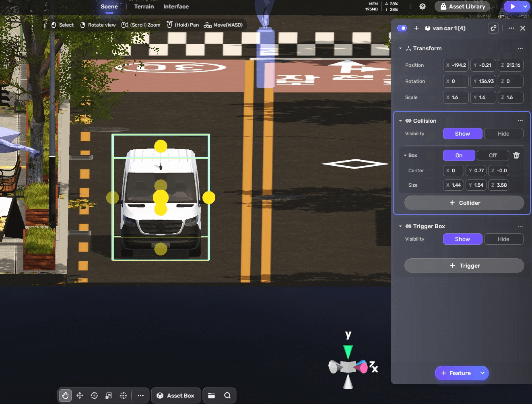The width and height of the screenshot is (532, 404).
Task: Collapse the Box collider details
Action: pos(405,155)
